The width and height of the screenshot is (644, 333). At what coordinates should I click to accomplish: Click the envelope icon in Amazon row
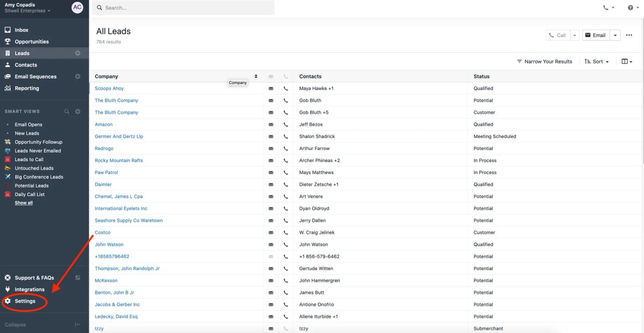pos(270,125)
